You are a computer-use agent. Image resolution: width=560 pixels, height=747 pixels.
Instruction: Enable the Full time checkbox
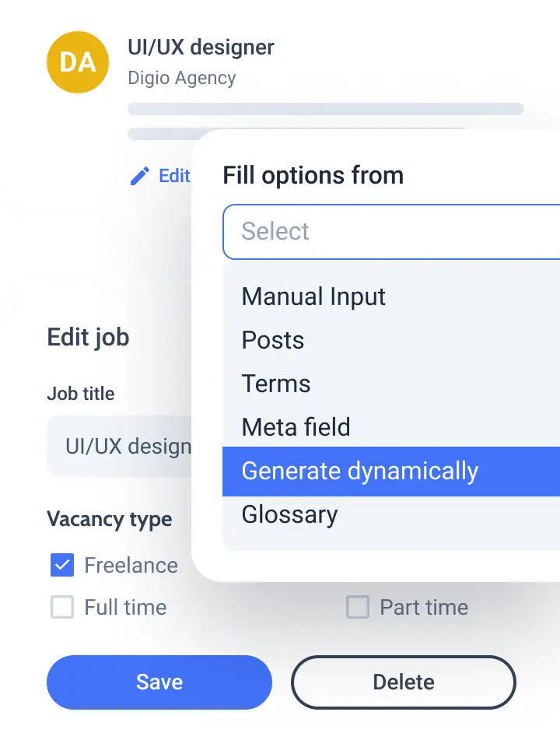coord(62,607)
